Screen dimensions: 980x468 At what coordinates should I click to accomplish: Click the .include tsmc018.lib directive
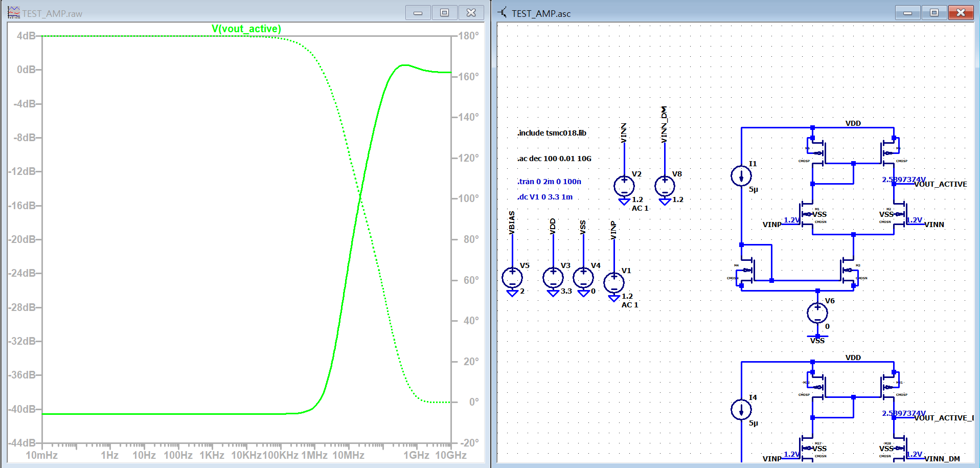tap(552, 133)
